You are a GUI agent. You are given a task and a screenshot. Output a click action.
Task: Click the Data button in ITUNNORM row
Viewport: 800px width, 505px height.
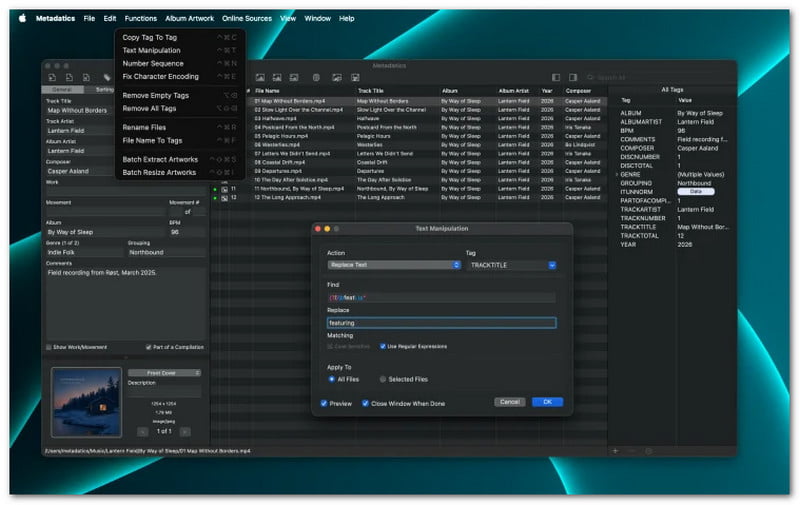coord(696,192)
